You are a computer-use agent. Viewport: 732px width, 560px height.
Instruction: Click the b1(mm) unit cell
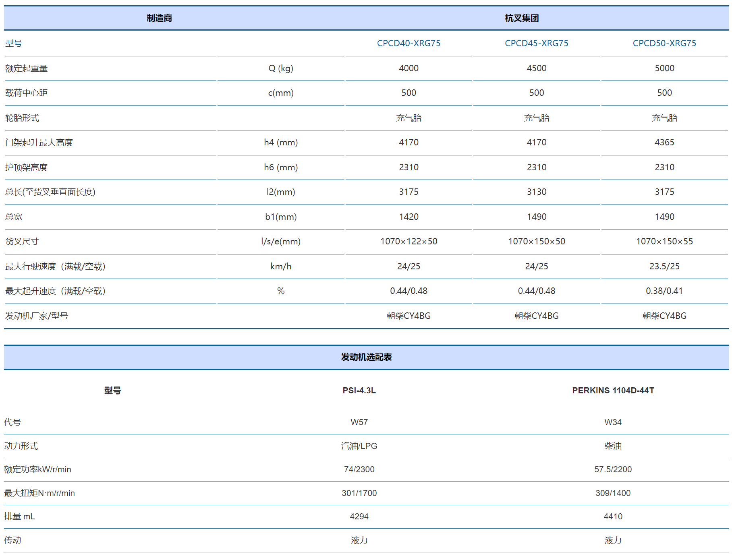point(281,217)
